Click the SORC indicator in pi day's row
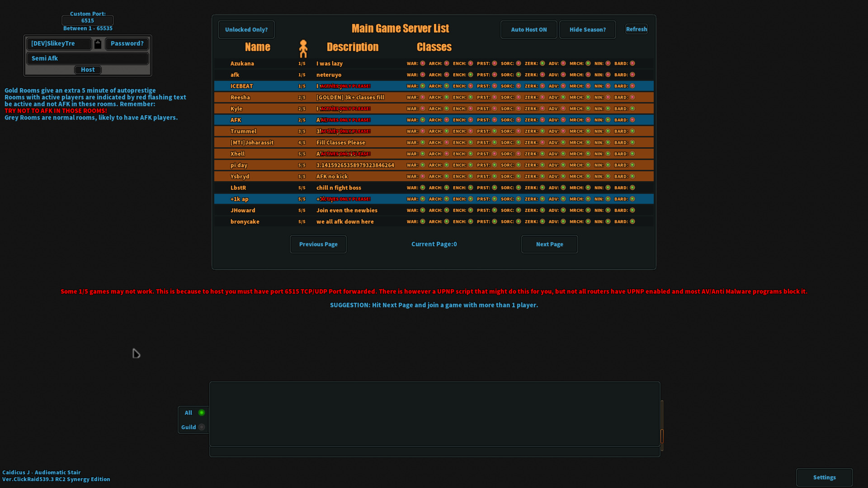The height and width of the screenshot is (488, 868). pos(518,165)
